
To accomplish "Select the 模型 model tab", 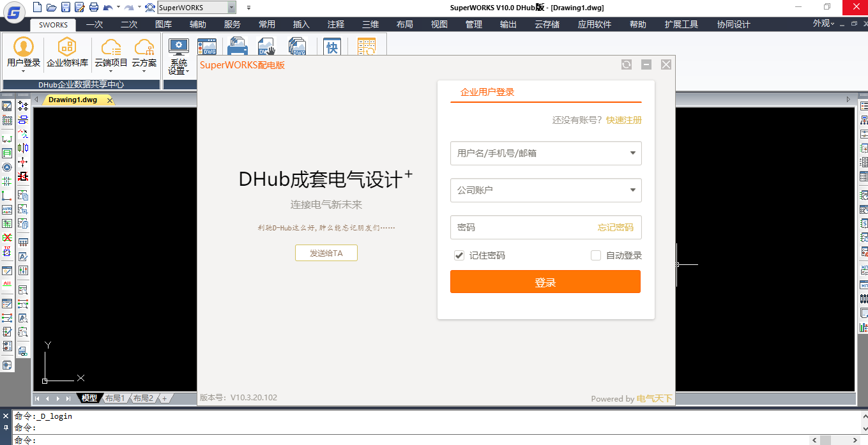I will (89, 398).
